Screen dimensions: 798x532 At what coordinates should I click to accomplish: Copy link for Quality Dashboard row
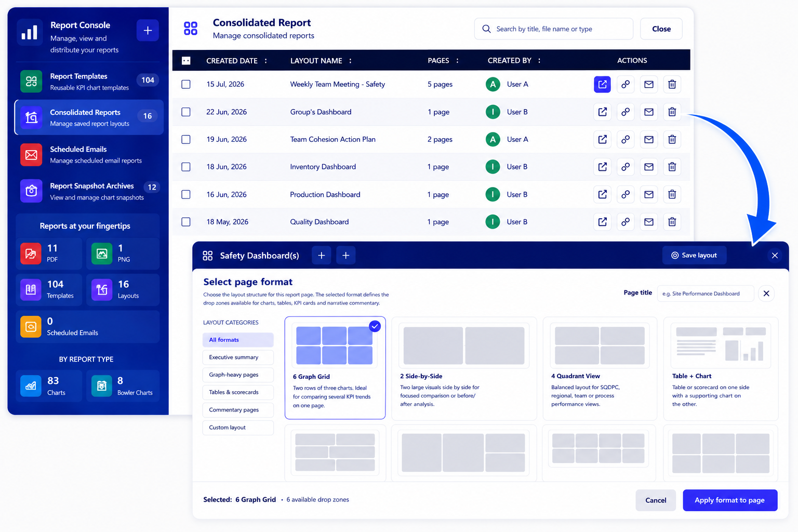click(626, 222)
